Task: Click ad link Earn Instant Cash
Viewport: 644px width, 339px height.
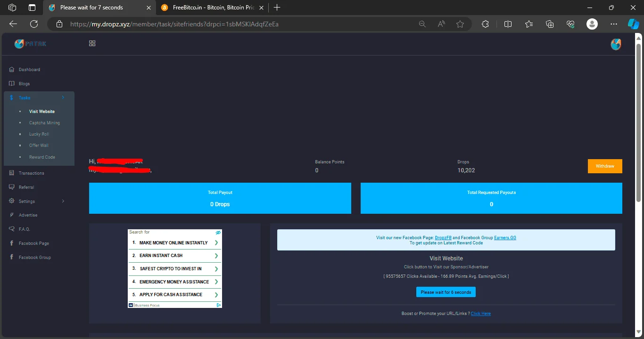Action: (x=174, y=256)
